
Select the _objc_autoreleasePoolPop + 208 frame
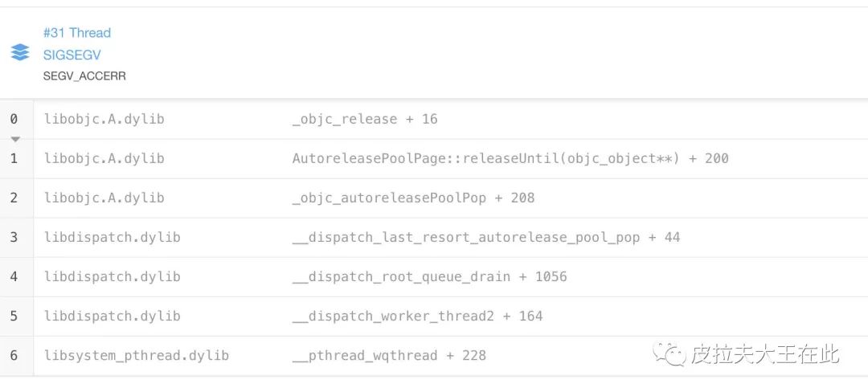[x=414, y=198]
